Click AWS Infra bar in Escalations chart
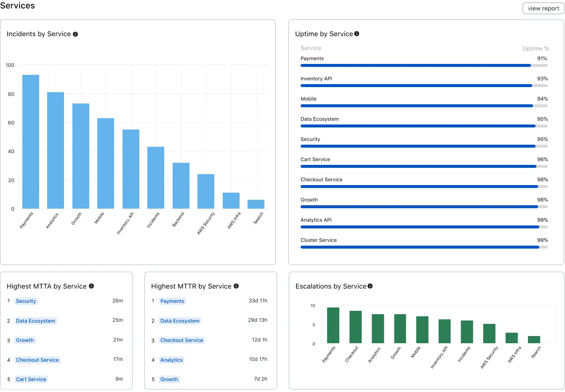Screen dimensions: 565x392 click(512, 338)
